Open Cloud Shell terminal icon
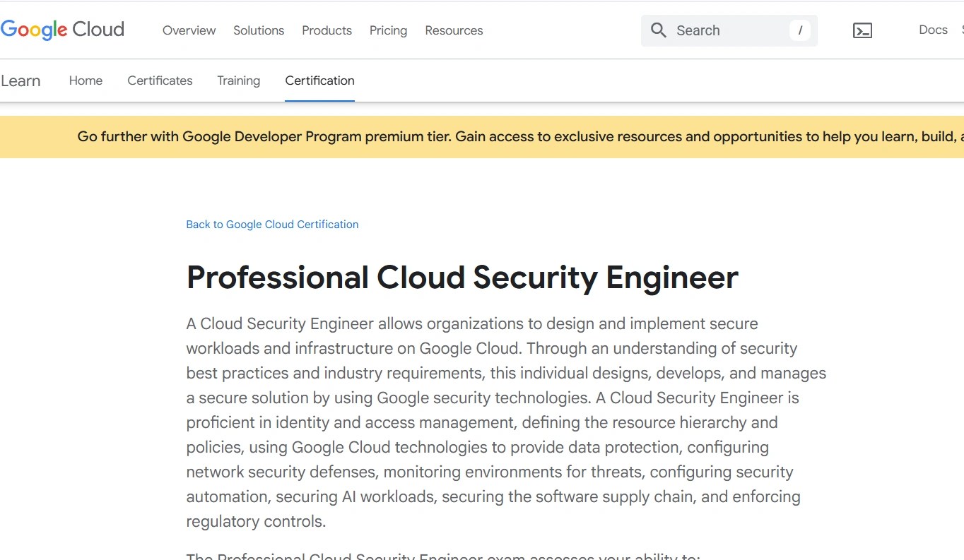The height and width of the screenshot is (560, 964). pyautogui.click(x=862, y=30)
